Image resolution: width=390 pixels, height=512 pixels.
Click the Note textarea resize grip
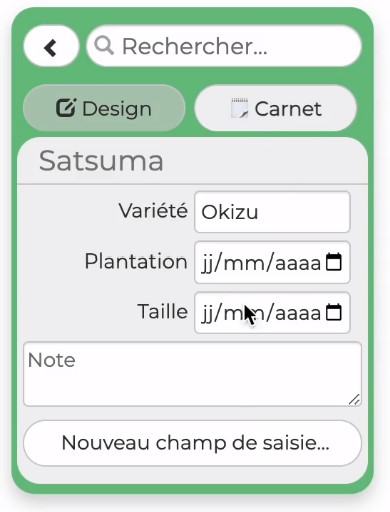point(354,399)
